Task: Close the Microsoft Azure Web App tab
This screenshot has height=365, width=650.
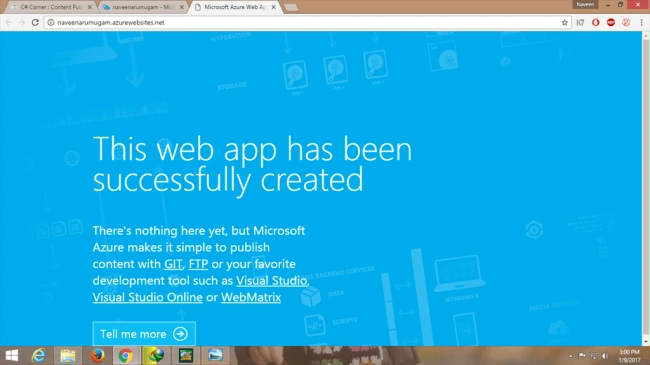Action: (274, 7)
